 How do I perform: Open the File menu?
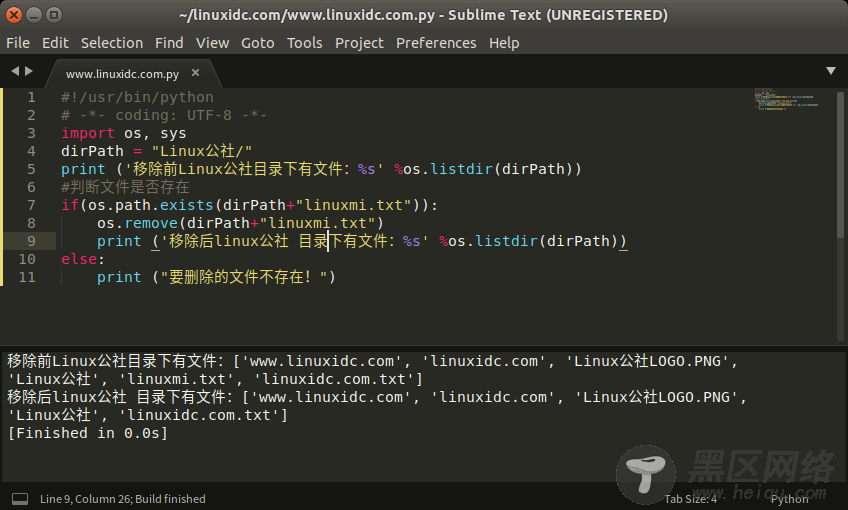(18, 43)
